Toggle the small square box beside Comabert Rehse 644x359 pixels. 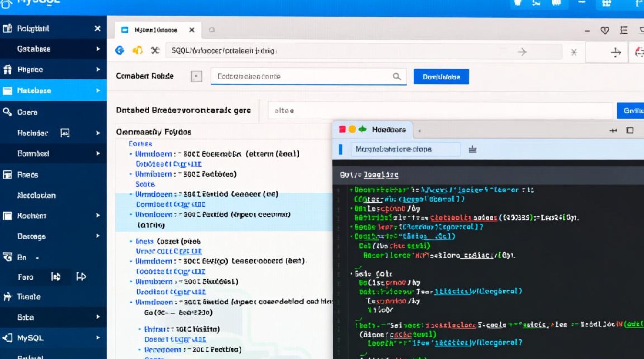pos(196,77)
